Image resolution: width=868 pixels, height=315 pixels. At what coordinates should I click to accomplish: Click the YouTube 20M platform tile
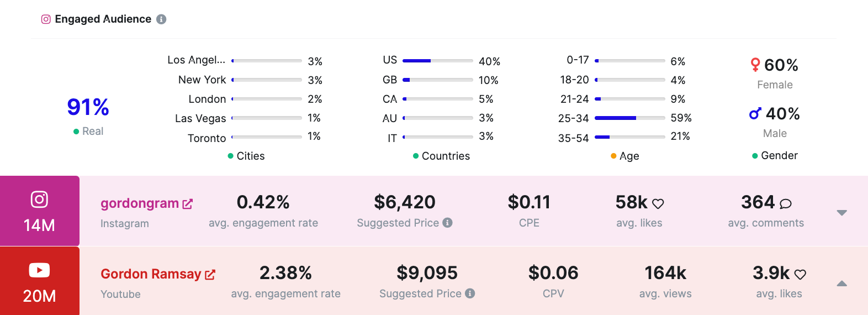pos(39,281)
